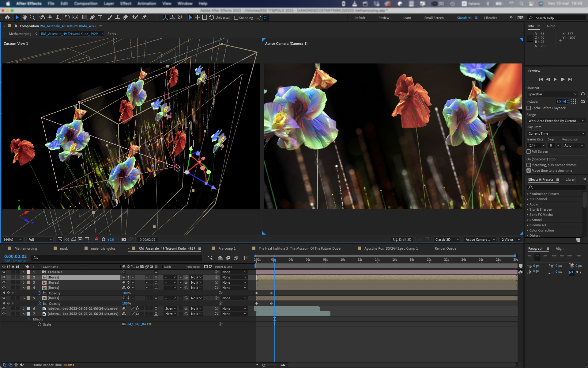Switch to the Pre-comp 1 timeline tab

click(227, 248)
